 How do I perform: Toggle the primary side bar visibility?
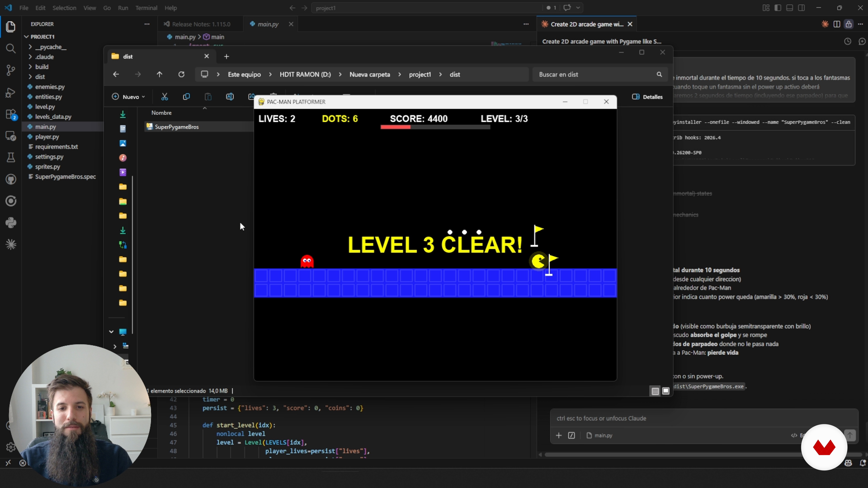[x=778, y=8]
